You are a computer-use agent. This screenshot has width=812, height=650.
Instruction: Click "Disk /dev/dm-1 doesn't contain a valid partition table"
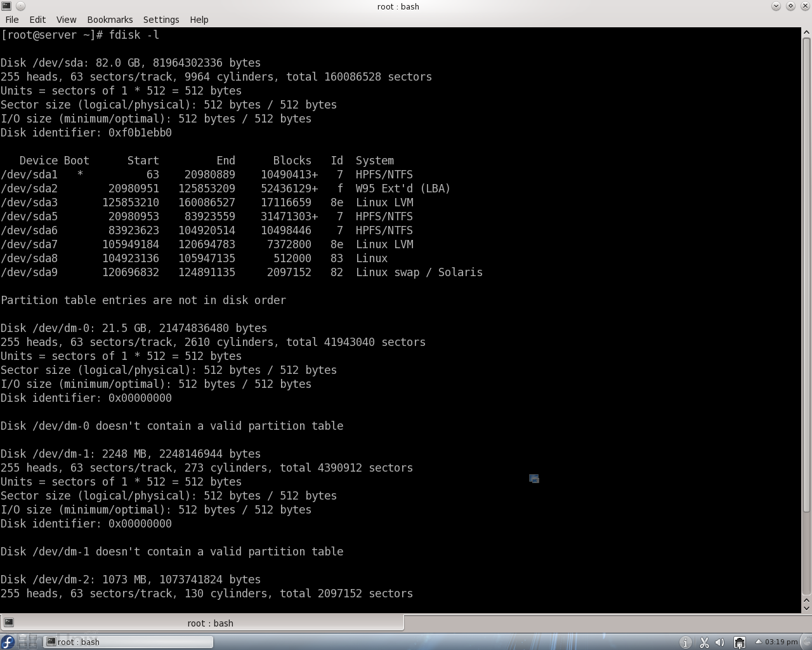pyautogui.click(x=172, y=552)
